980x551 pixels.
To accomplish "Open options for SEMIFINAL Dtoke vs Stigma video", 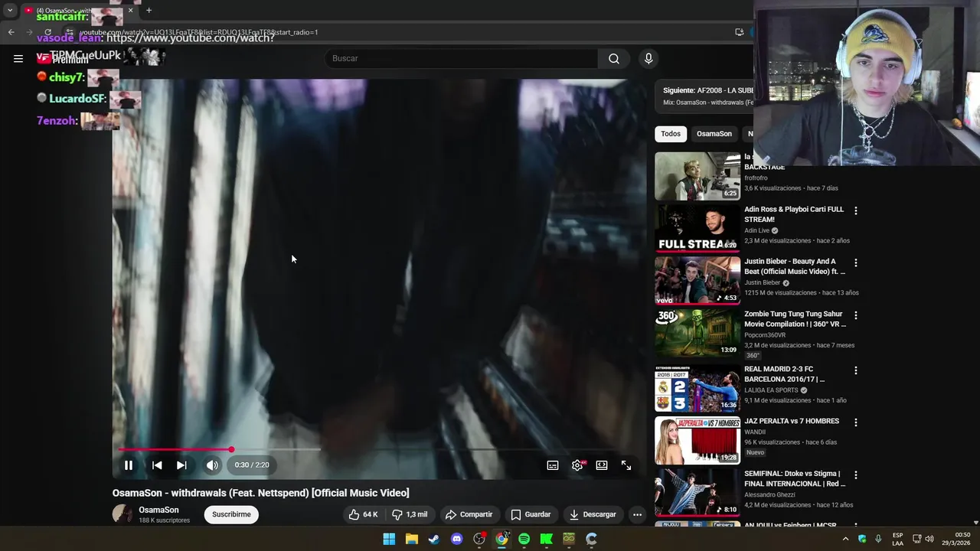I will (x=856, y=475).
